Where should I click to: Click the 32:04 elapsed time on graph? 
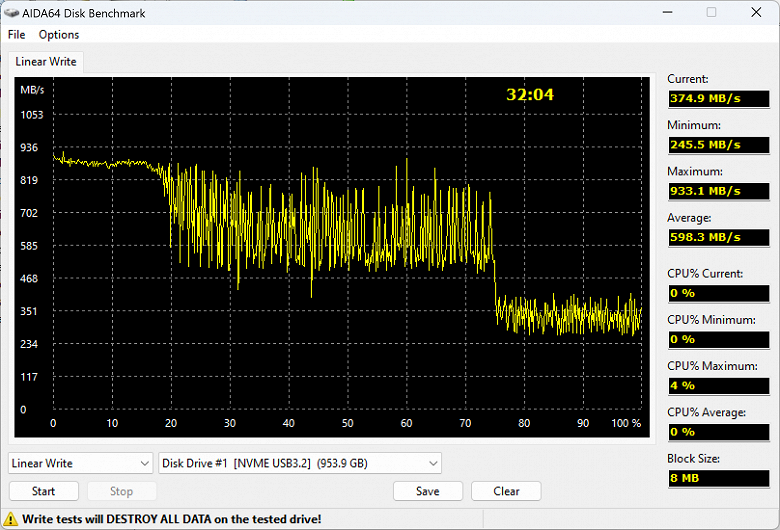pyautogui.click(x=530, y=95)
